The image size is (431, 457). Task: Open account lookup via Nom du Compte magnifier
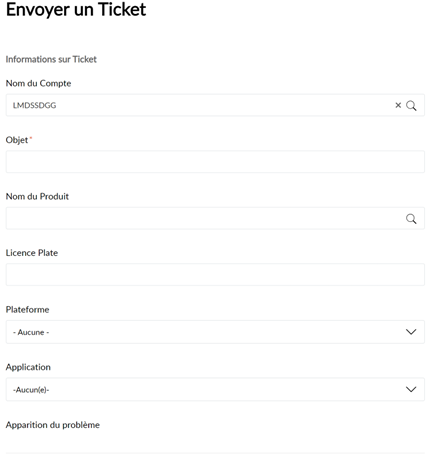[x=411, y=106]
